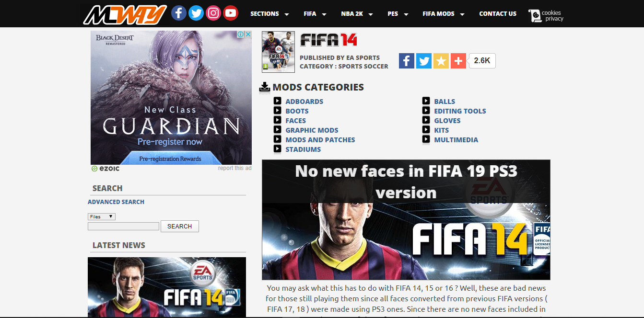This screenshot has height=318, width=644.
Task: Click the download icon beside MODS CATEGORIES
Action: [x=265, y=87]
